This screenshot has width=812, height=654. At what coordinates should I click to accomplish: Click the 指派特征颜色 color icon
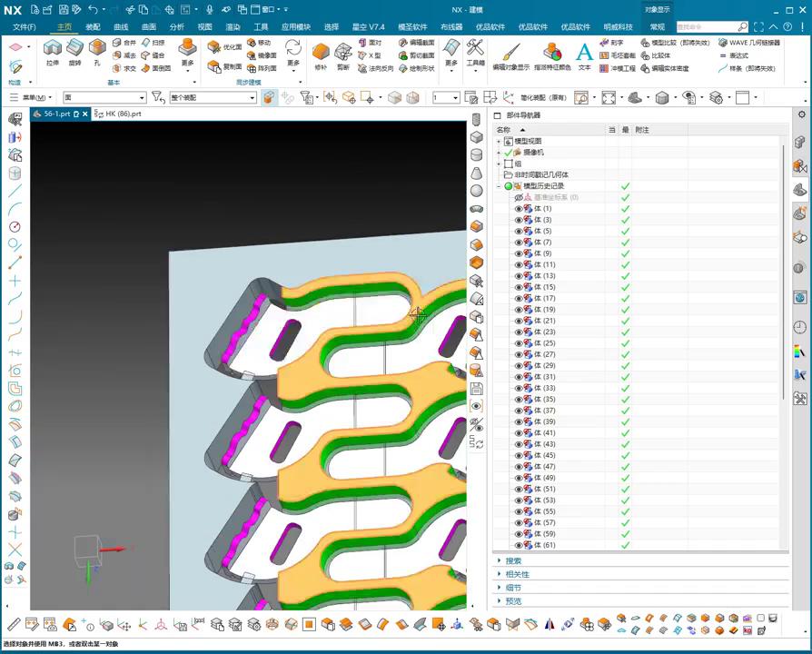tap(552, 52)
